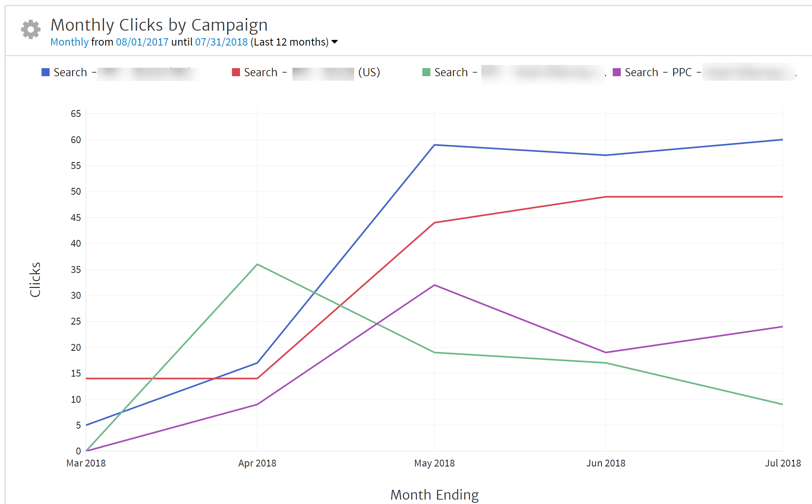The image size is (812, 504).
Task: Click the blue line peak at May 2018
Action: 434,145
